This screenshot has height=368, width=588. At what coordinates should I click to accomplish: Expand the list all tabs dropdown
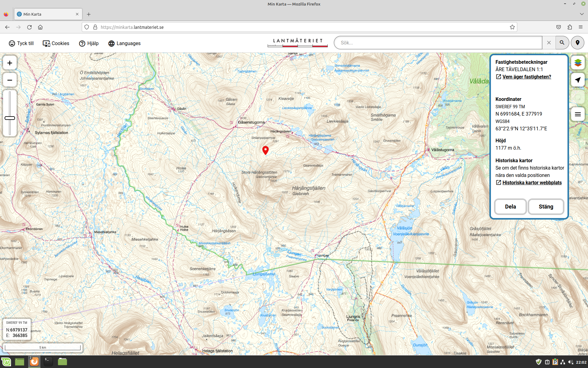pos(582,14)
